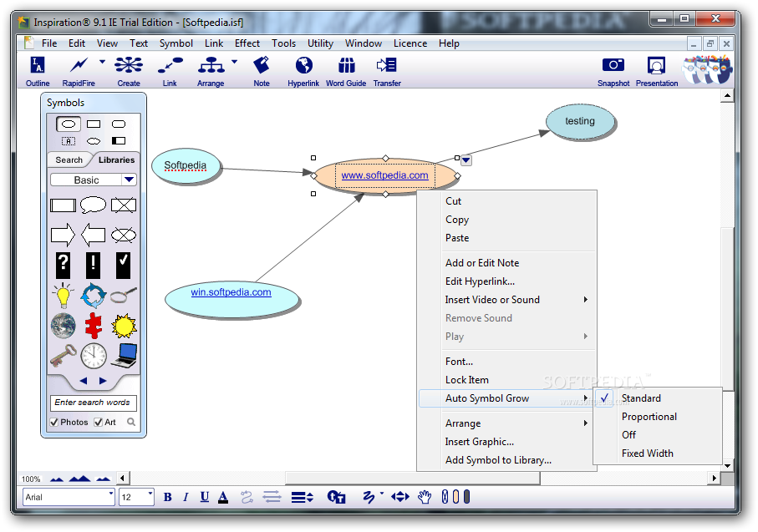
Task: Open Presentation mode
Action: click(657, 71)
